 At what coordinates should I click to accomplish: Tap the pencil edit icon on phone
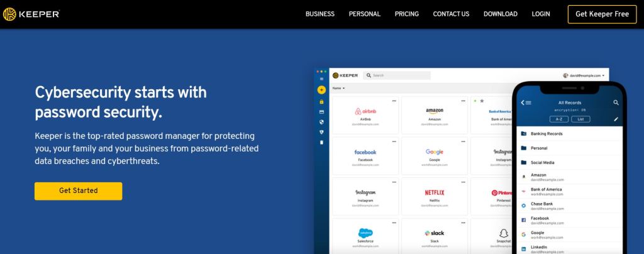pos(616,119)
